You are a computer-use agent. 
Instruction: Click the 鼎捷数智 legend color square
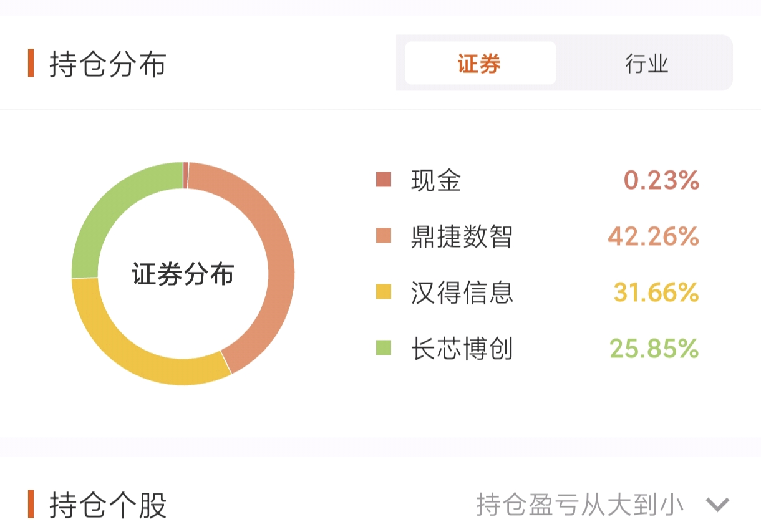click(384, 236)
